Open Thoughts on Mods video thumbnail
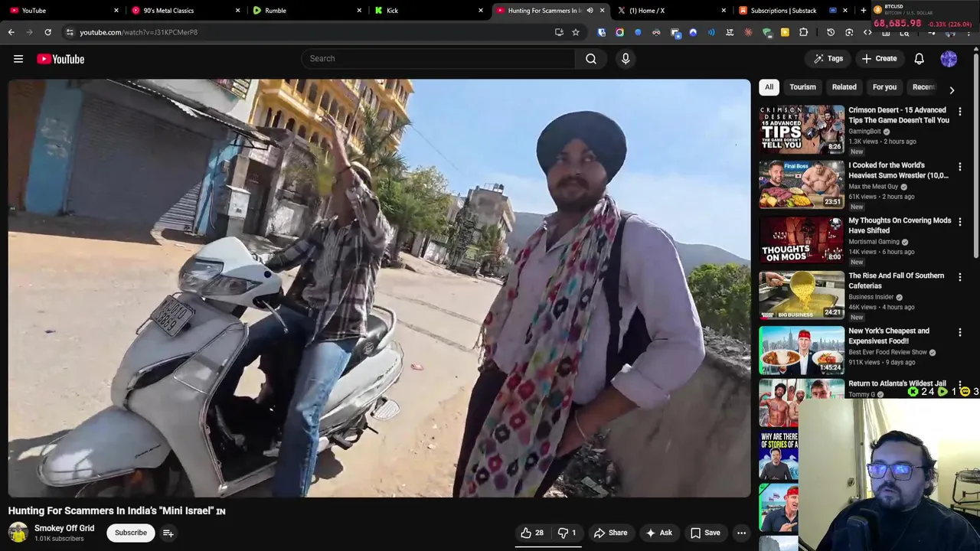The image size is (980, 551). 802,240
